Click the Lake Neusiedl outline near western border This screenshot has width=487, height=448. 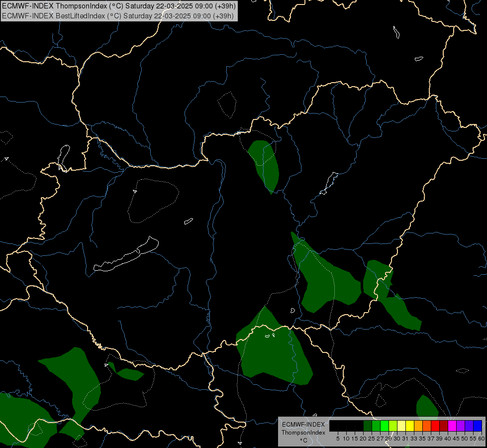pos(64,158)
